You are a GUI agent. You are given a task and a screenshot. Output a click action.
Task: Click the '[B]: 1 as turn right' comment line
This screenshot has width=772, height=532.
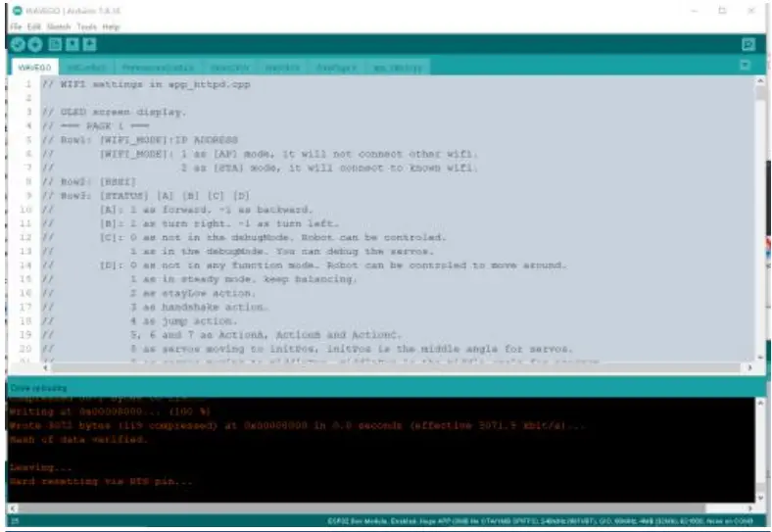(190, 223)
